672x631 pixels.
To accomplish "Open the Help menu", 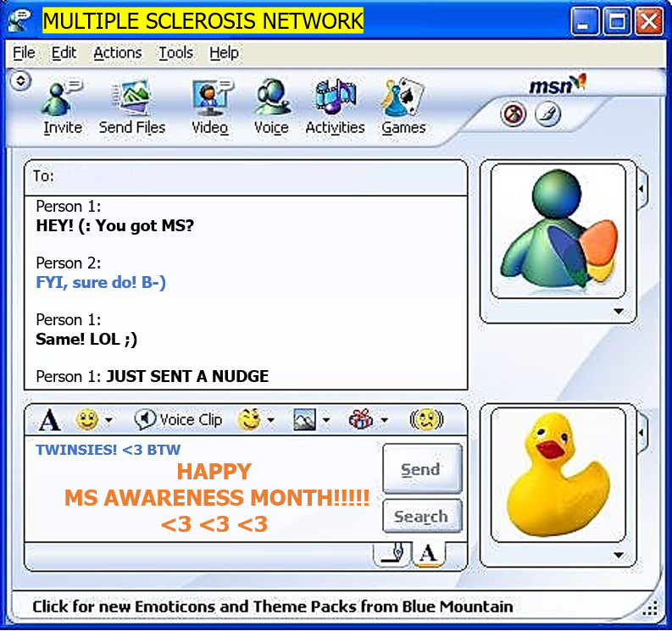I will [225, 53].
